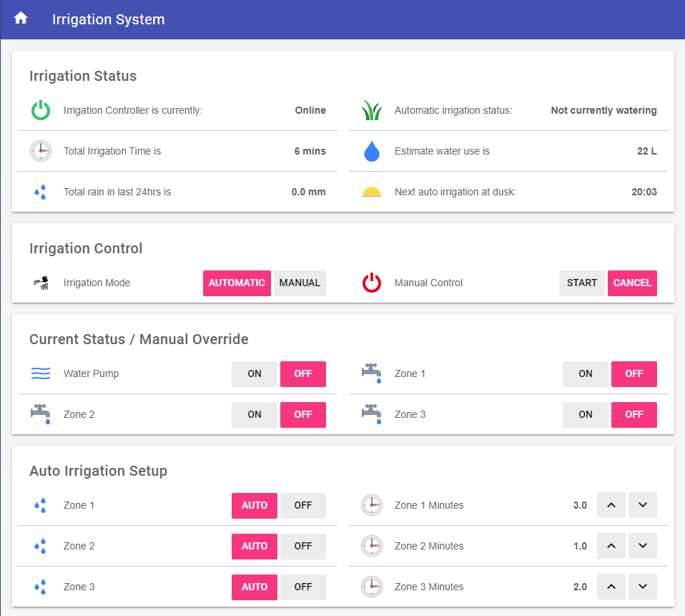Click the 'Online' controller status value
685x616 pixels.
pos(310,110)
